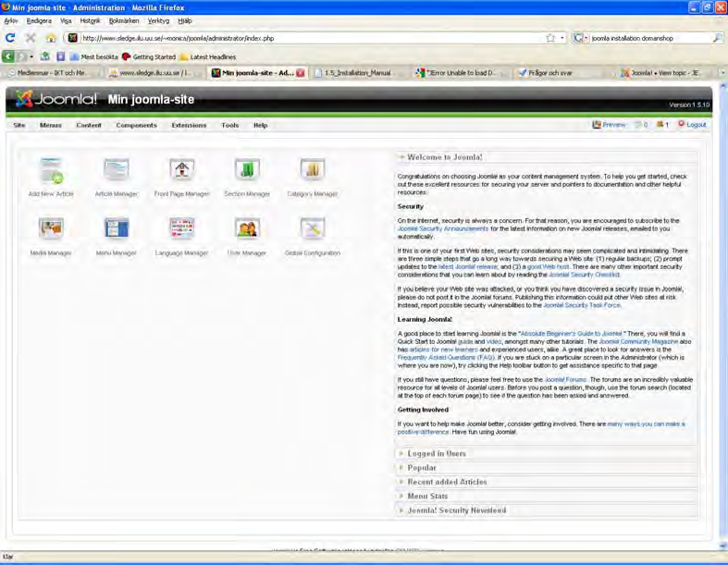Image resolution: width=728 pixels, height=565 pixels.
Task: Open Absolute Beginner's Guide to Joomla! link
Action: coord(572,334)
